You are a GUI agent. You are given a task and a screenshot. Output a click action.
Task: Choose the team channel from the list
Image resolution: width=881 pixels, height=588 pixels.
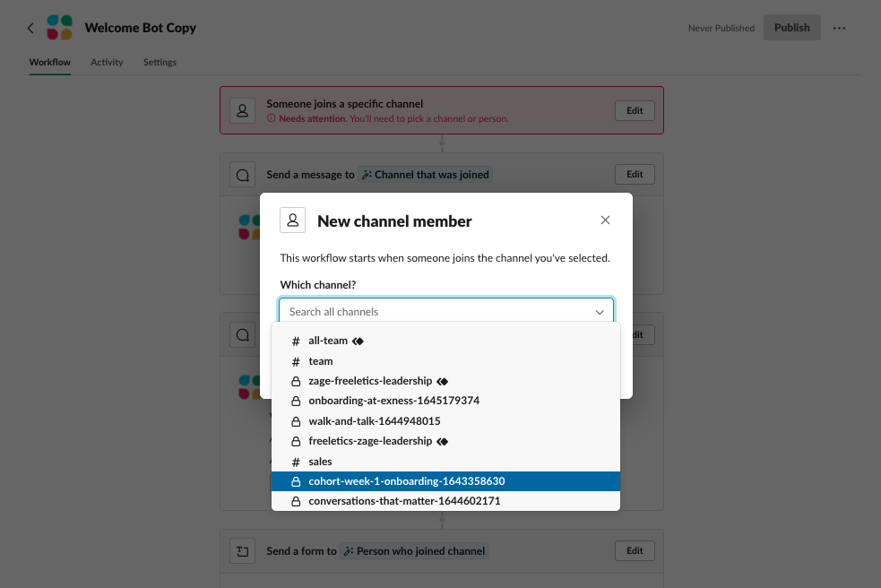click(319, 360)
